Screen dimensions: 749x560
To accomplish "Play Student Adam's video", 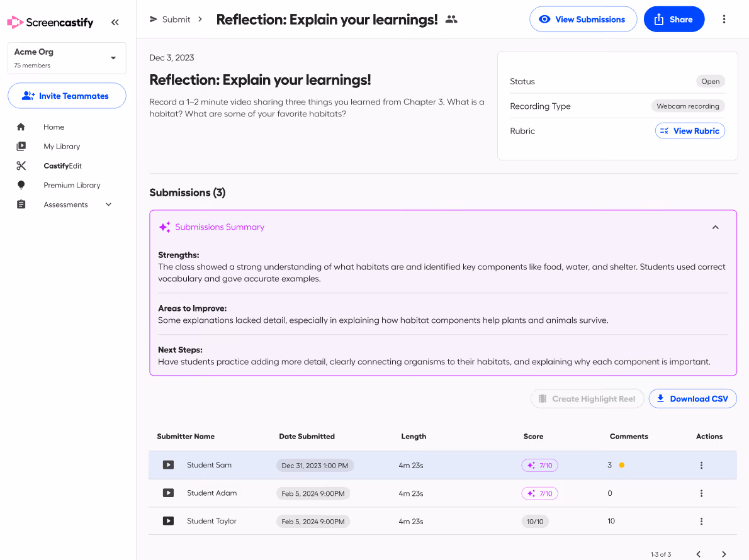I will [x=168, y=493].
